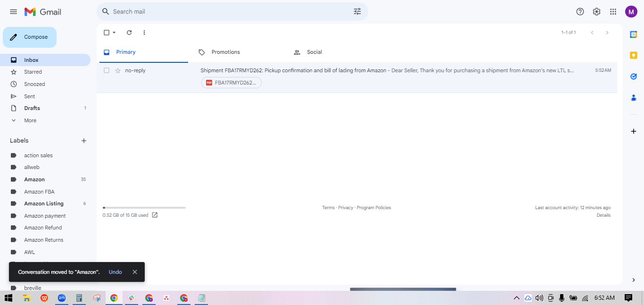The image size is (644, 305).
Task: Click the storage usage progress bar
Action: pyautogui.click(x=144, y=208)
